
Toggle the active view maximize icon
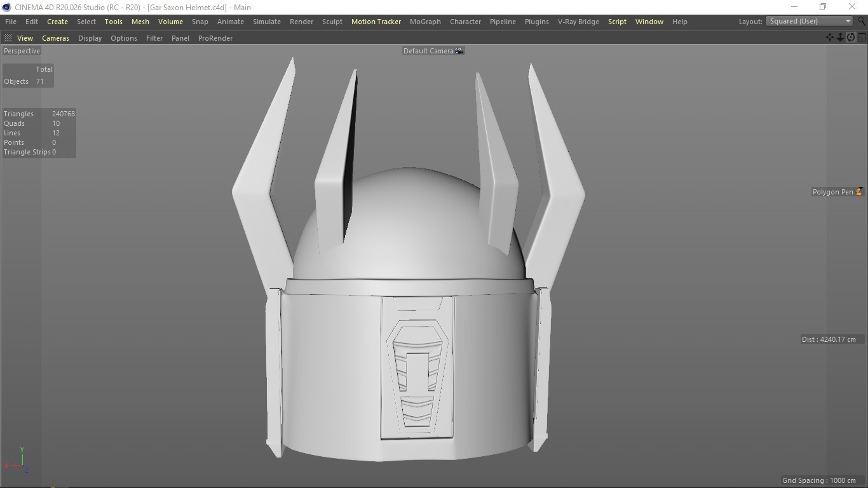coord(862,37)
